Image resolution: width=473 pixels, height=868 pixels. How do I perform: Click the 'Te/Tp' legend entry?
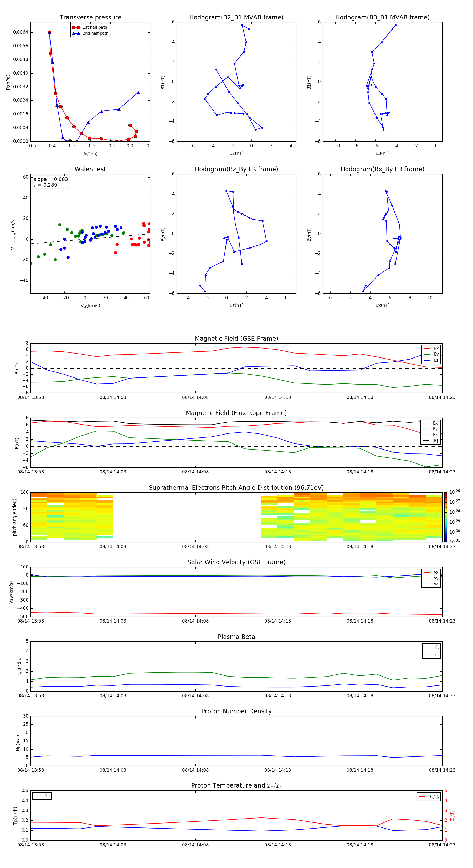tap(429, 797)
